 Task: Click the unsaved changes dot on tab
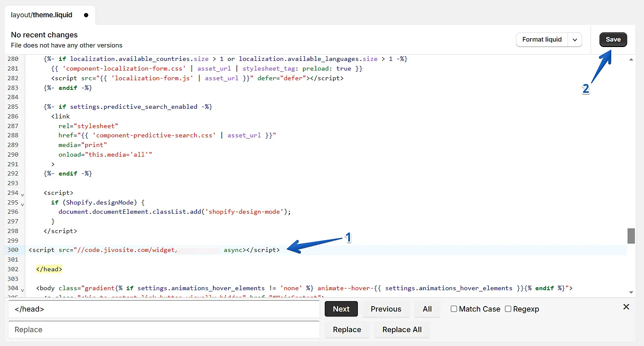click(86, 15)
